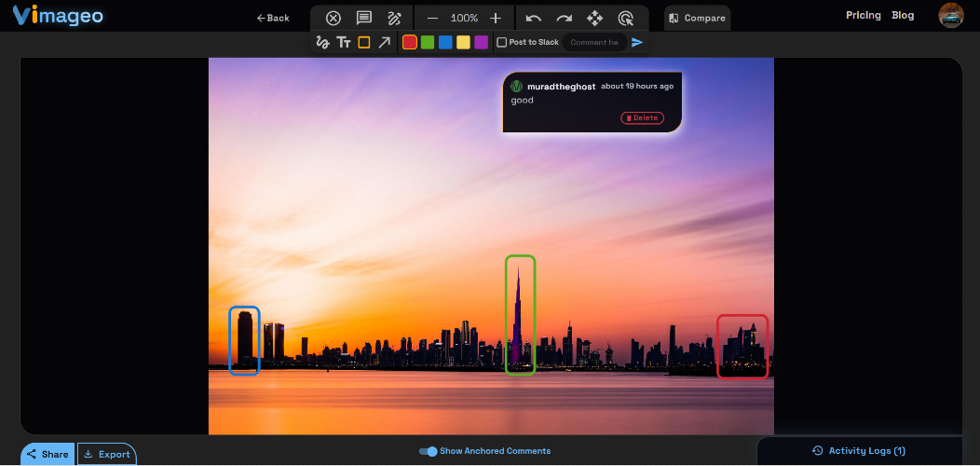Enable the Post to Slack checkbox
Viewport: 980px width, 466px height.
click(501, 43)
